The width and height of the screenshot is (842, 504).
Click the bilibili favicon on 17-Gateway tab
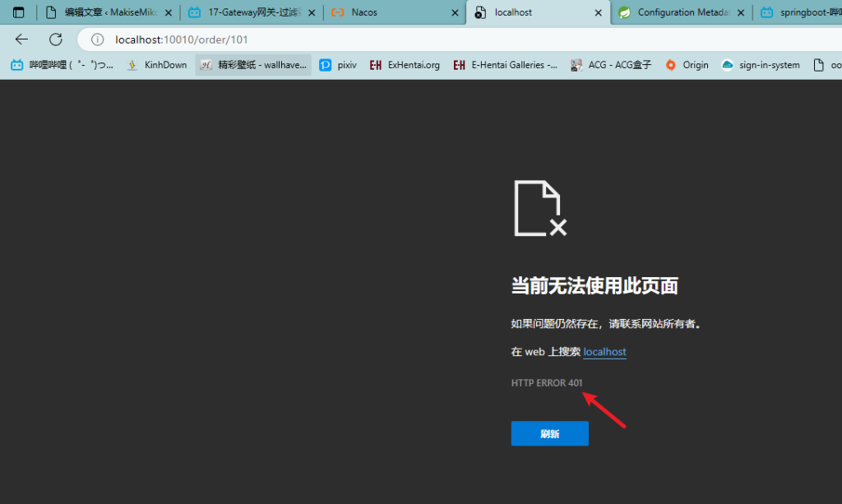[194, 12]
